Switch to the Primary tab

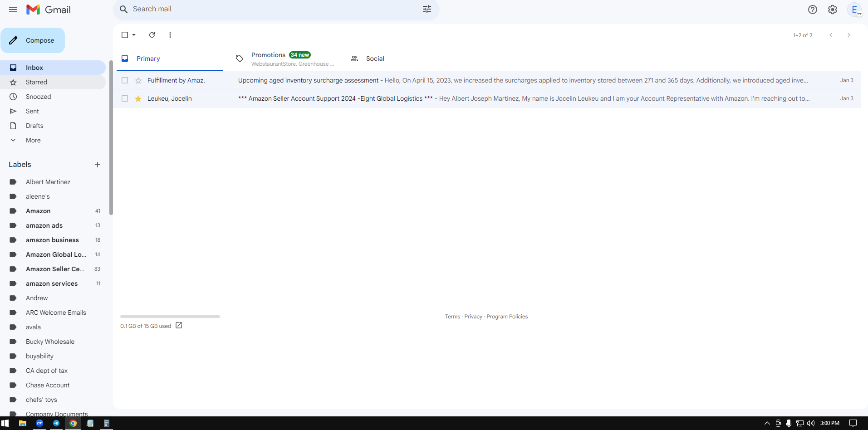pyautogui.click(x=170, y=59)
